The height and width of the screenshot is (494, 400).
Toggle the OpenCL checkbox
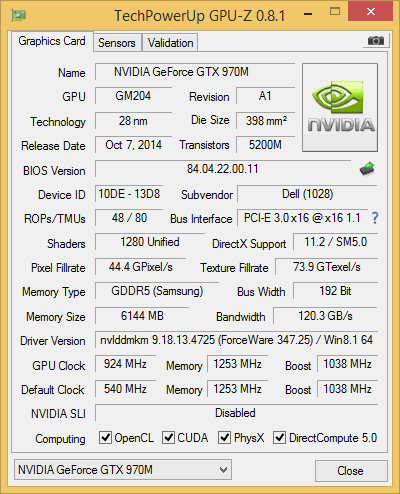tap(105, 438)
